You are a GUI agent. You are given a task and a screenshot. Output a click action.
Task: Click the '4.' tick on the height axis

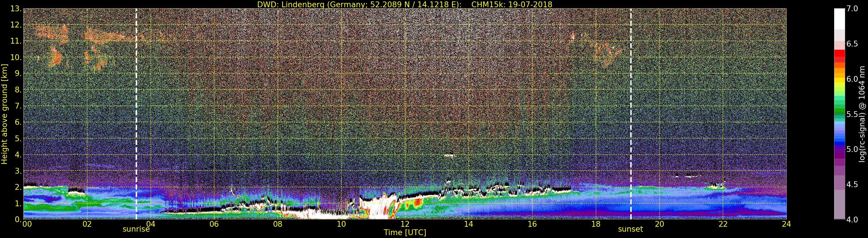tap(18, 155)
